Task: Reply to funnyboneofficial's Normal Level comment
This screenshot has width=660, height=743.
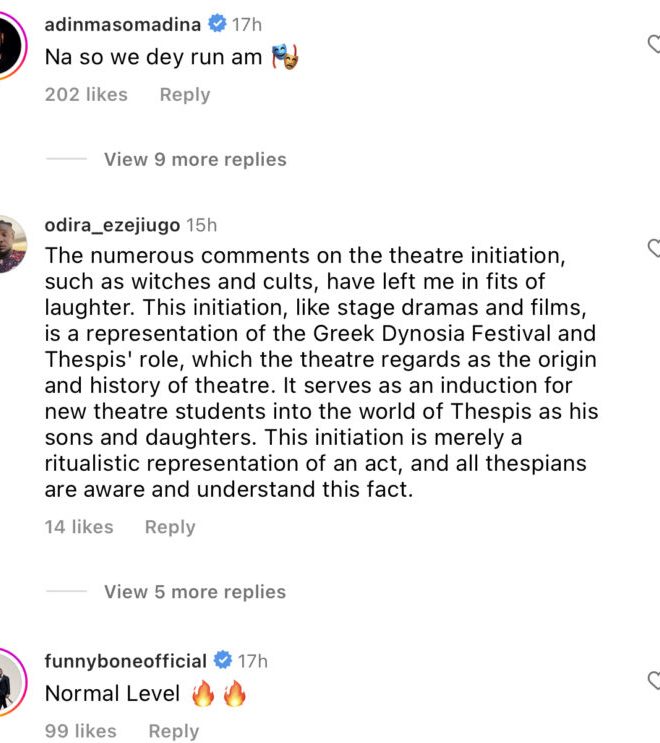Action: (x=173, y=731)
